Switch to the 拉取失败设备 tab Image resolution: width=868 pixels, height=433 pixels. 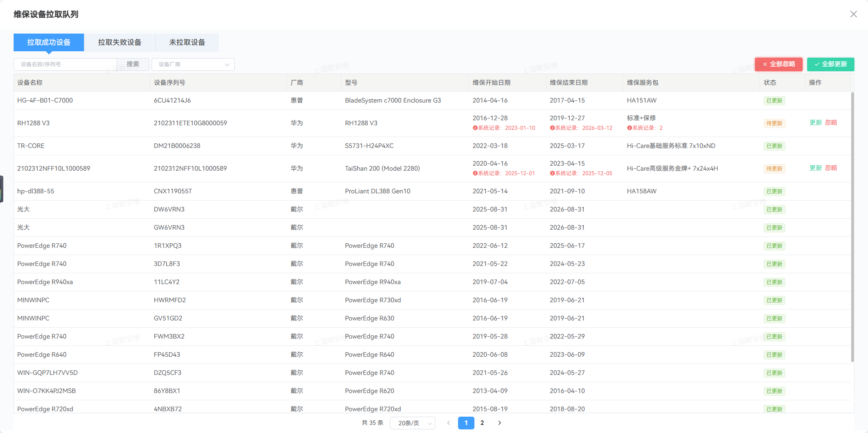(120, 42)
